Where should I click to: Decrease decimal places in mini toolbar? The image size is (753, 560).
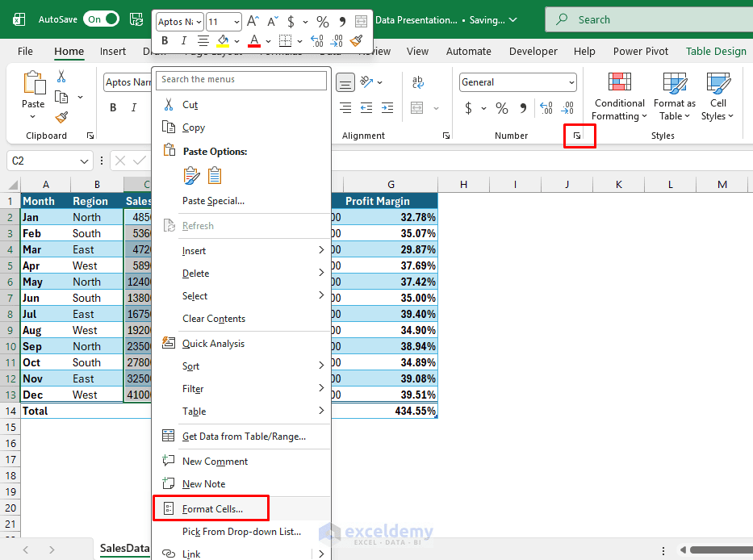pos(337,41)
